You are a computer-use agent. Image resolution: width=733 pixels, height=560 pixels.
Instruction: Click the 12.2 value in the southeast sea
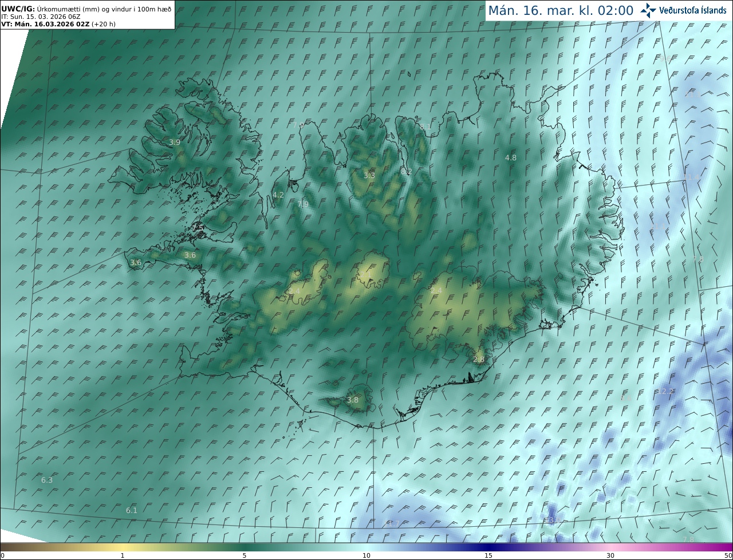[x=665, y=391]
